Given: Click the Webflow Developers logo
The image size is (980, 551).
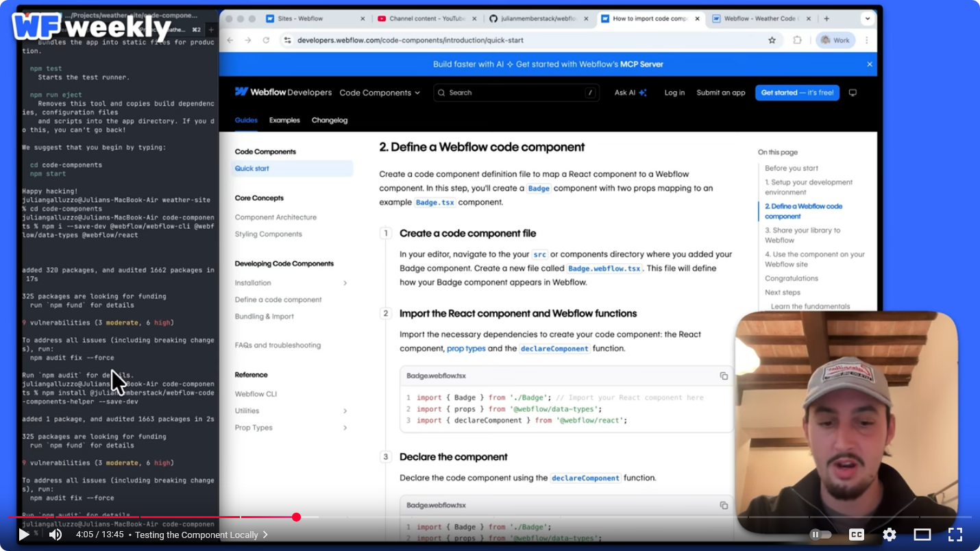Looking at the screenshot, I should (283, 93).
